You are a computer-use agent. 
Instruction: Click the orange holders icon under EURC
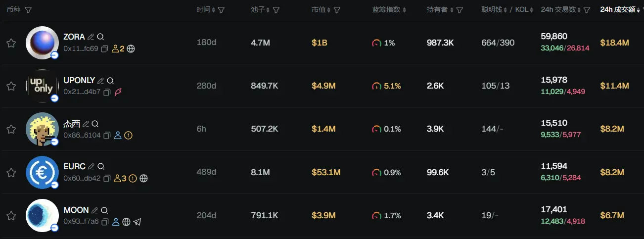(117, 179)
